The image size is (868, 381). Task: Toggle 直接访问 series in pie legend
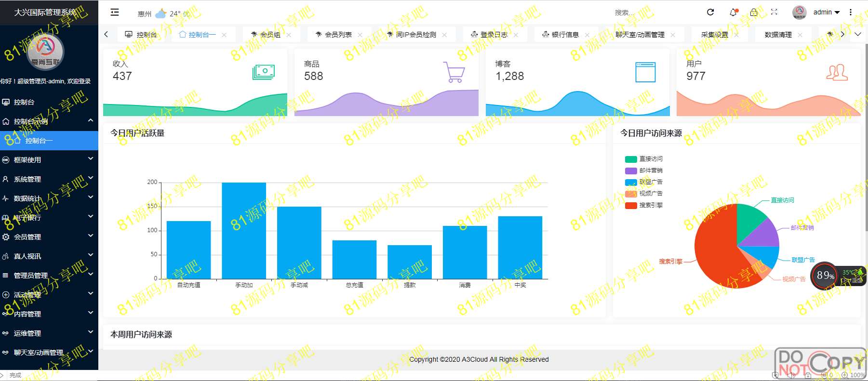(x=643, y=159)
